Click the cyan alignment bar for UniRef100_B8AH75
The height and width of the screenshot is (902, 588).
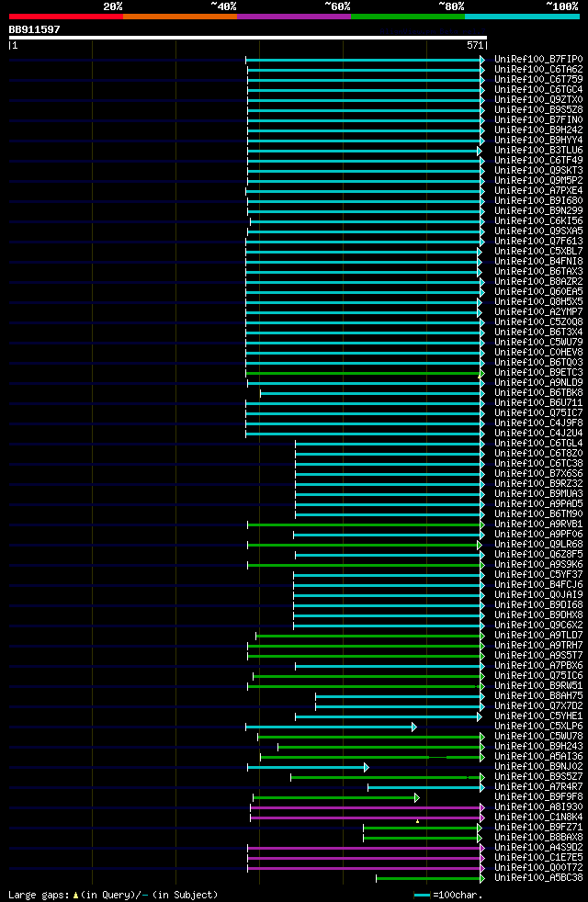400,696
